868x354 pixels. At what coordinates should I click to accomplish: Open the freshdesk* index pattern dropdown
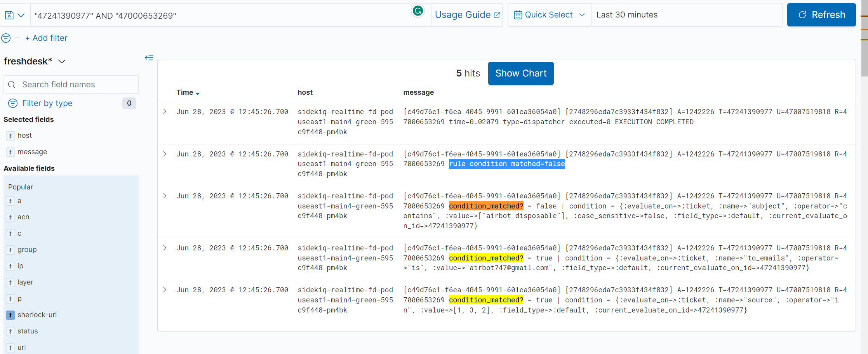(34, 61)
